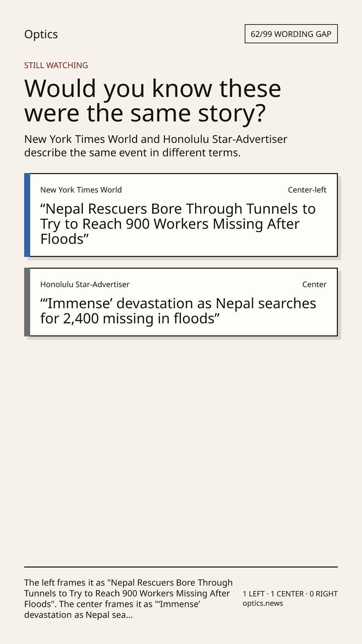Click the blue bias stripe on first card
The image size is (362, 644).
[x=27, y=215]
